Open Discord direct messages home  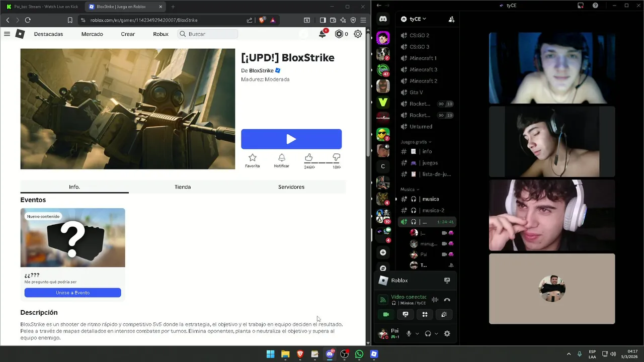click(x=383, y=19)
